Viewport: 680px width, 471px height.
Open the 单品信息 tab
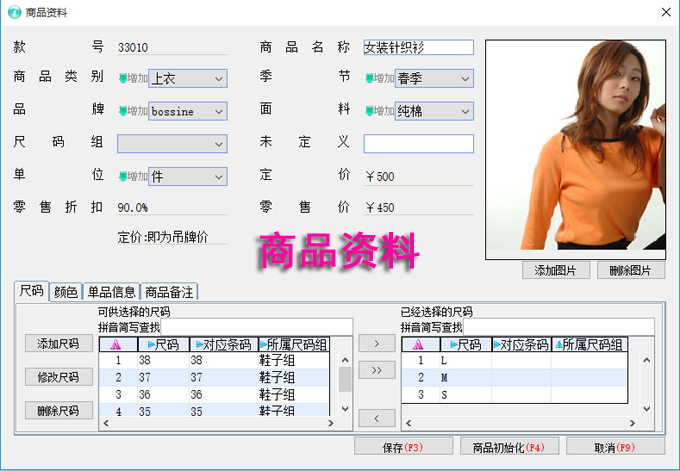tap(111, 292)
